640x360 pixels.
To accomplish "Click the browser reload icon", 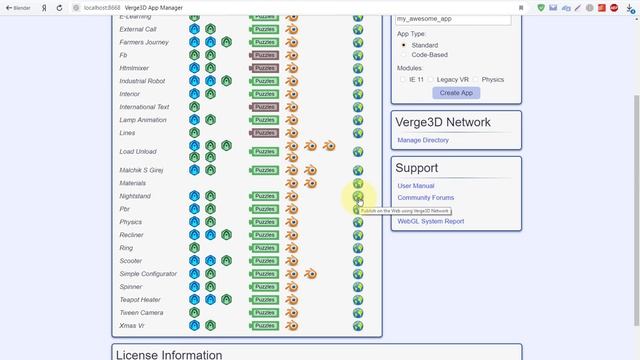I will [59, 8].
